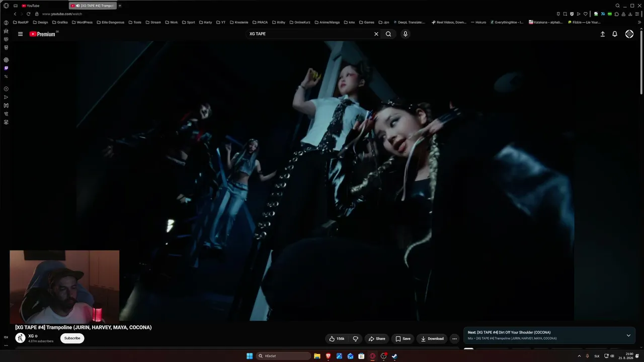
Task: Download the Trampoline video
Action: pyautogui.click(x=432, y=339)
